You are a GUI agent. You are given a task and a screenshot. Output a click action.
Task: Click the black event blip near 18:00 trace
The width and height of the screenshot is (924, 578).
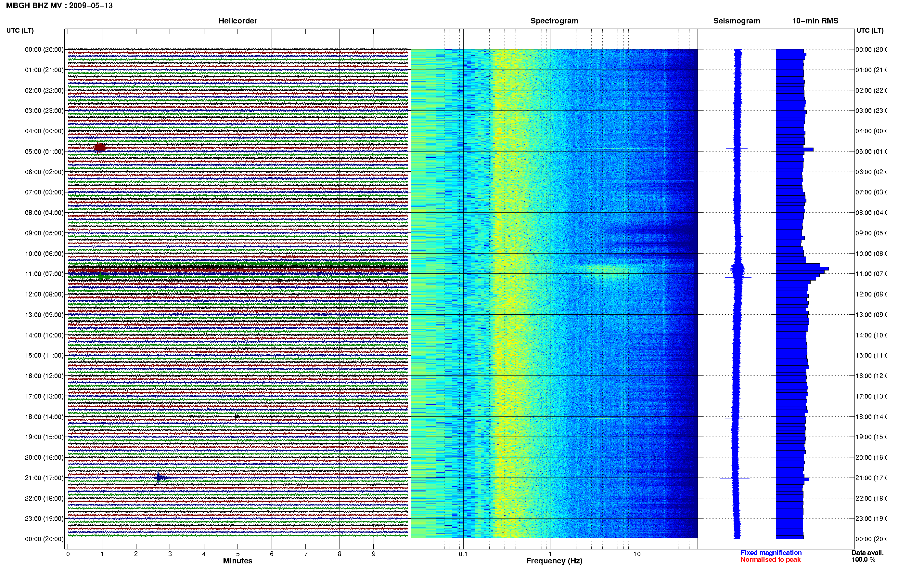(x=237, y=416)
